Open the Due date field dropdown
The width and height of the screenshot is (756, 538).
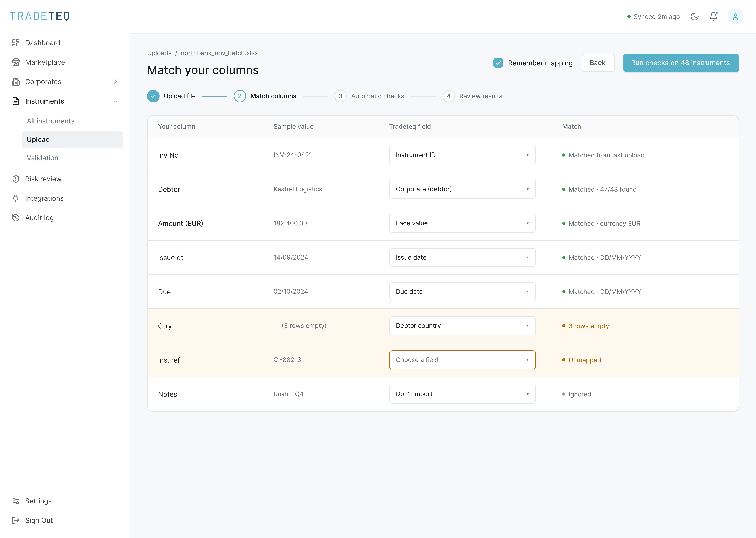[462, 292]
